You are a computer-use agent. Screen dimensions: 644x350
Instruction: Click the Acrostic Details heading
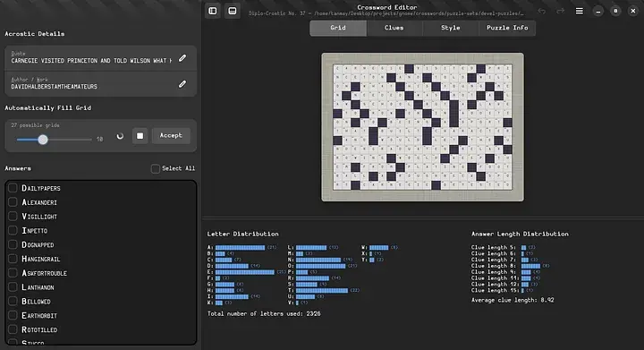35,34
